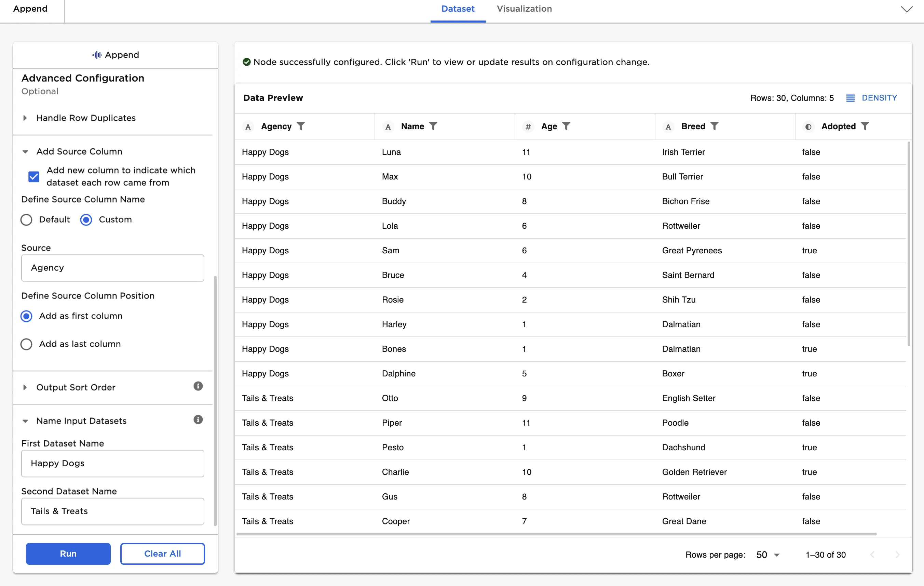
Task: Switch to the Dataset tab
Action: click(458, 9)
